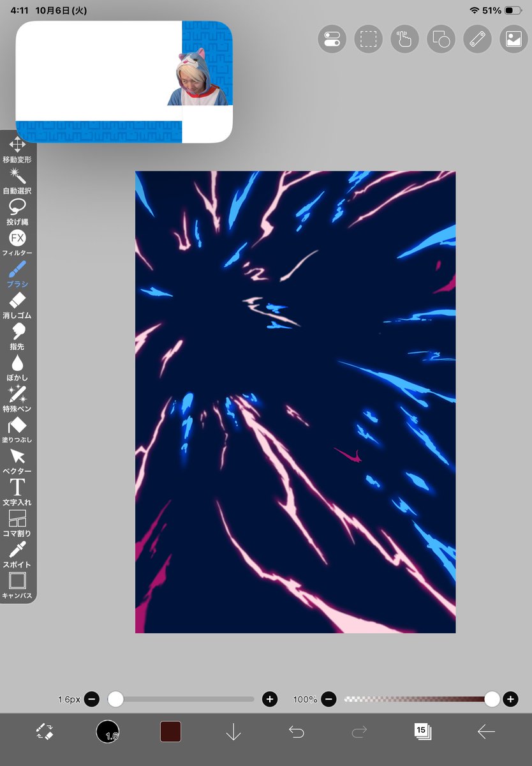Tap the lightning artwork canvas
Screen dimensions: 532x766
pos(295,402)
